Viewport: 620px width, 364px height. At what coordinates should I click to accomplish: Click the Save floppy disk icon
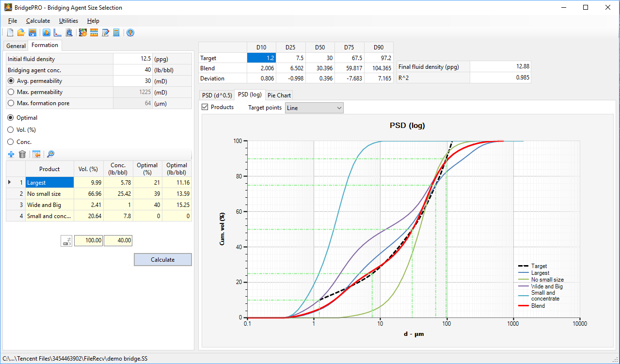[x=32, y=33]
